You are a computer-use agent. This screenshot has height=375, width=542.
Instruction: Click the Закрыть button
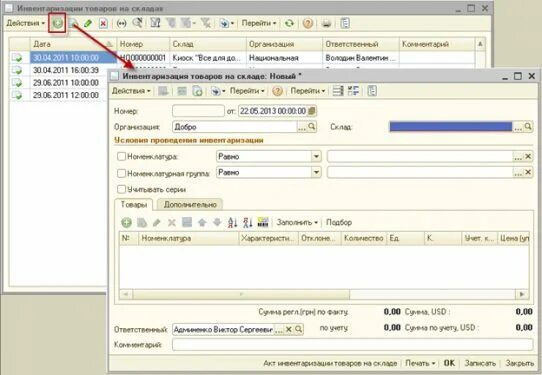pos(520,363)
